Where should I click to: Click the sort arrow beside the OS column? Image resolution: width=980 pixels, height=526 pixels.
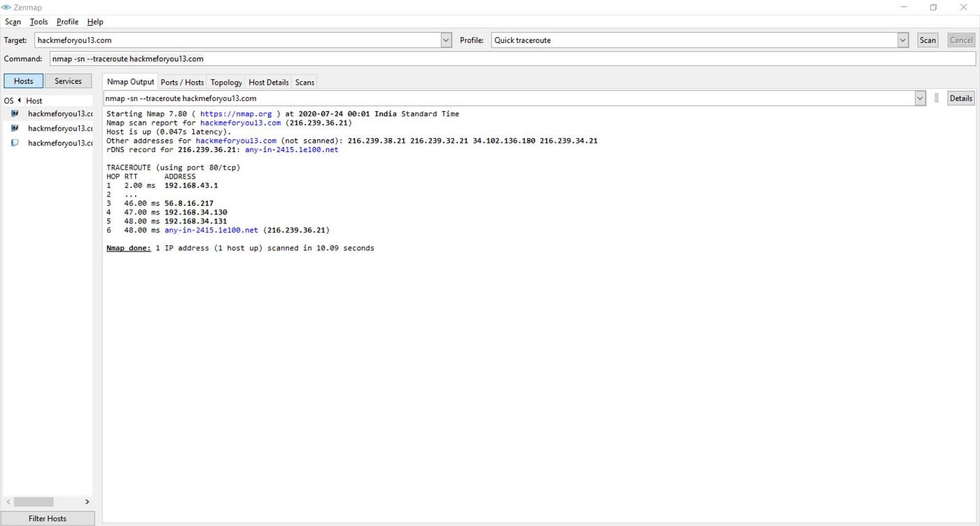click(20, 100)
